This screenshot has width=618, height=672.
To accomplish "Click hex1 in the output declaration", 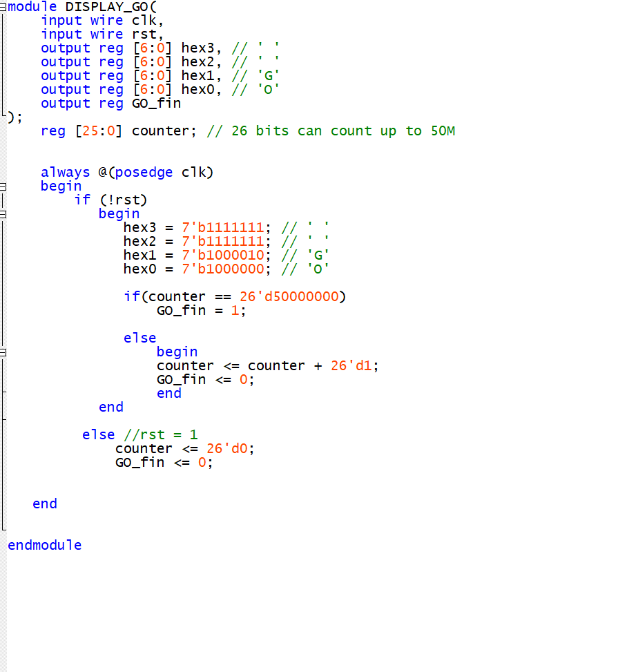I will (197, 76).
